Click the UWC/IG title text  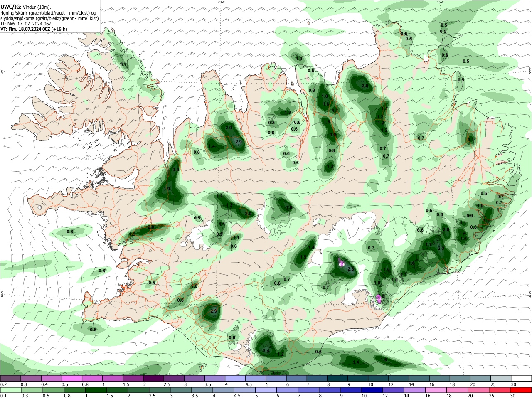click(10, 7)
